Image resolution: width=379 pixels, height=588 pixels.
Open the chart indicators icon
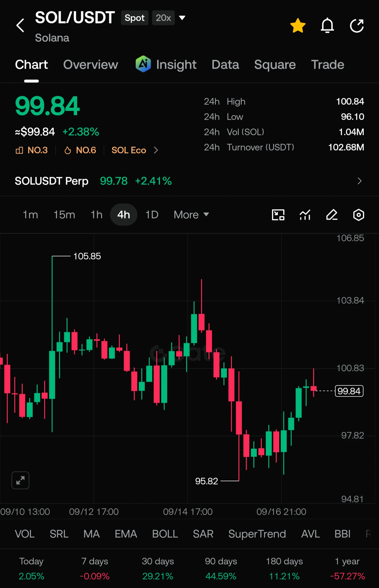[305, 215]
